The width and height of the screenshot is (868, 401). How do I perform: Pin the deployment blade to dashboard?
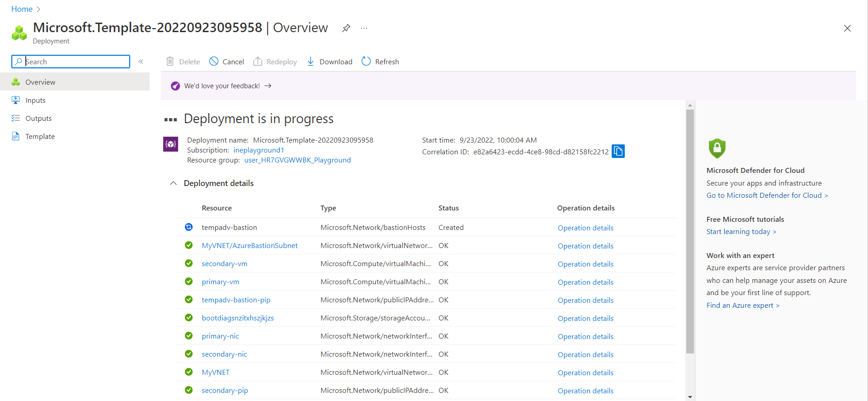pyautogui.click(x=346, y=28)
